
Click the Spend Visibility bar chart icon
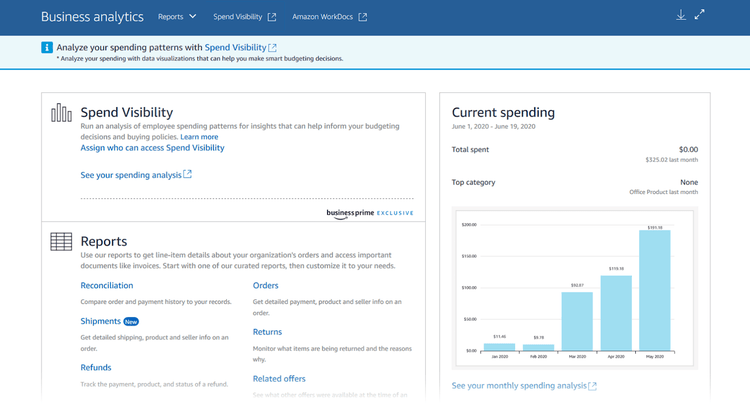[x=61, y=112]
